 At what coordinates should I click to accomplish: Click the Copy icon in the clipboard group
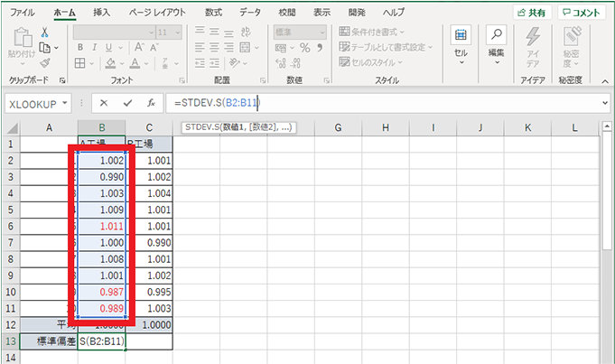pyautogui.click(x=45, y=48)
